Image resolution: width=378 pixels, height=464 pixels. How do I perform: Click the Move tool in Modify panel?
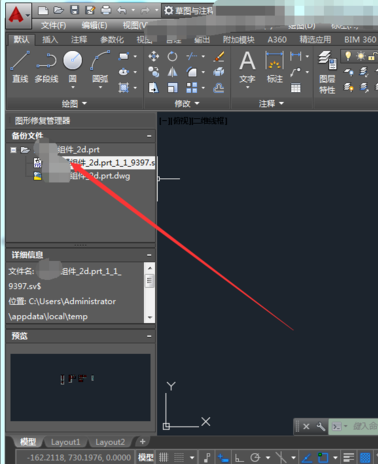point(153,56)
